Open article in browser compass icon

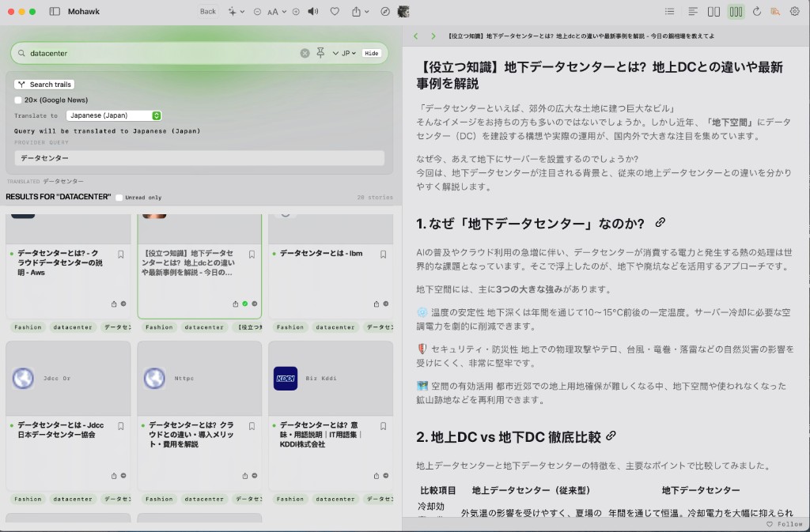385,11
